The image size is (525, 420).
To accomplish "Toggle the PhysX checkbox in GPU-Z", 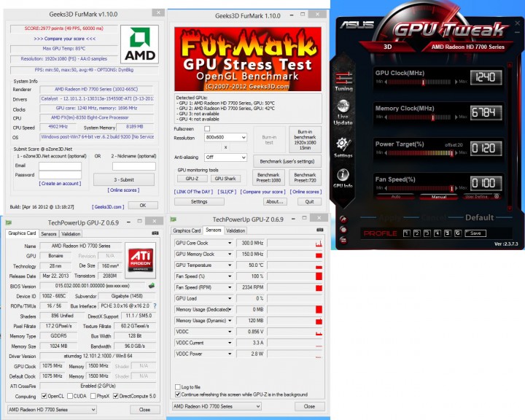I will pos(93,396).
